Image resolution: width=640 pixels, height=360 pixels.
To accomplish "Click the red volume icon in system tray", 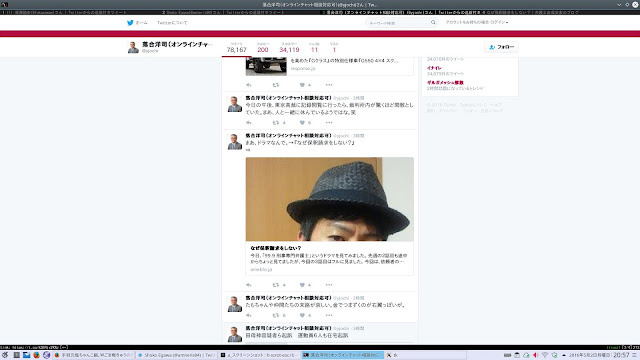I will (x=536, y=355).
